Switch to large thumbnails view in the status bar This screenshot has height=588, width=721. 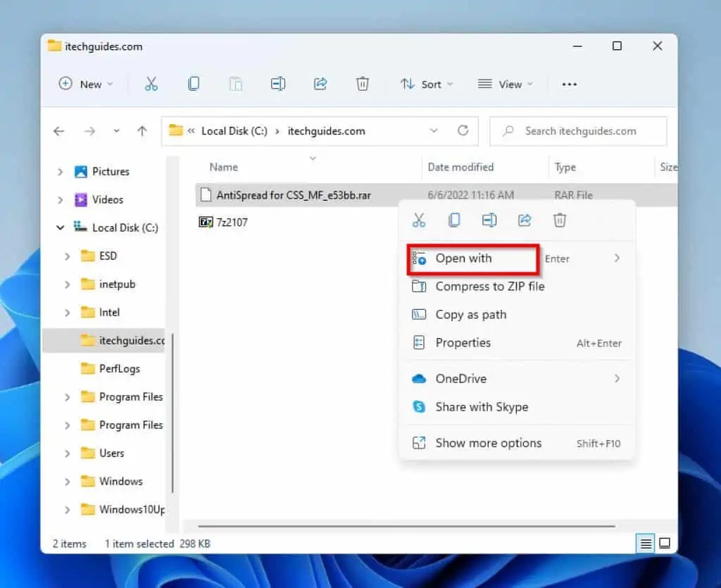(665, 543)
